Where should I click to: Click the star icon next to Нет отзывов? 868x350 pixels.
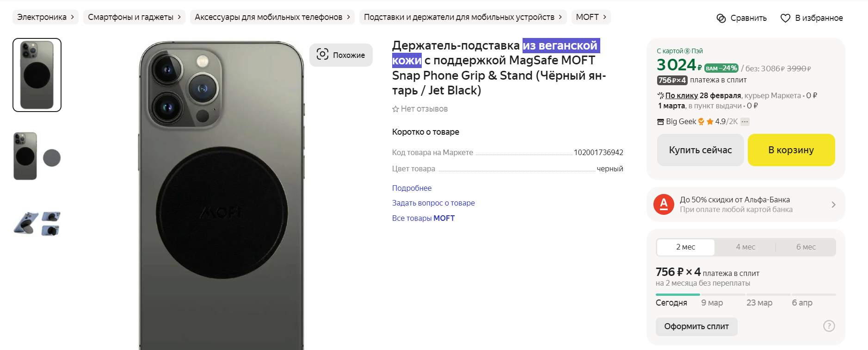pos(395,109)
